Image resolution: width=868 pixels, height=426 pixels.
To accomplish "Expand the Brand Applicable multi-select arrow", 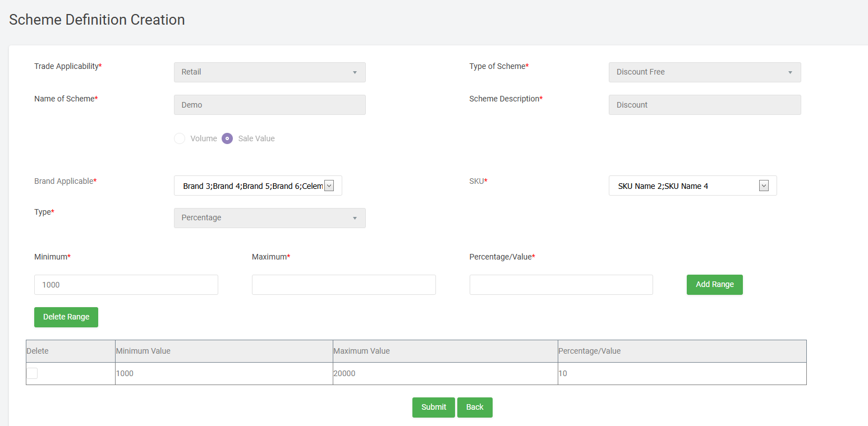I will pyautogui.click(x=329, y=186).
